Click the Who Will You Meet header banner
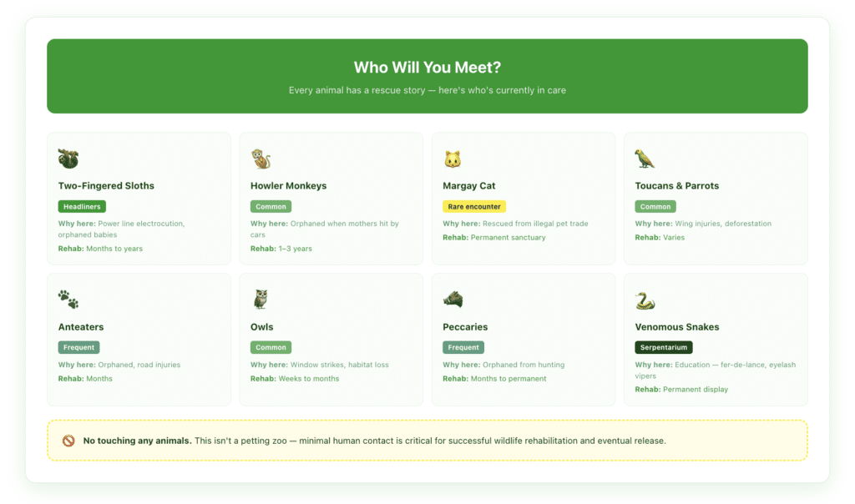This screenshot has width=855, height=504. (x=427, y=75)
